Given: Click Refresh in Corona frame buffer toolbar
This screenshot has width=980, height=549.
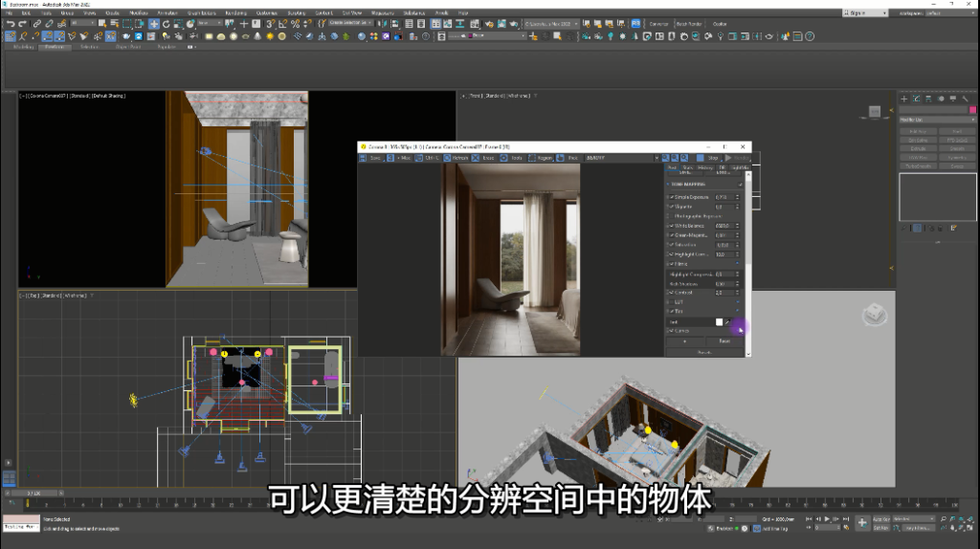Looking at the screenshot, I should pyautogui.click(x=455, y=158).
